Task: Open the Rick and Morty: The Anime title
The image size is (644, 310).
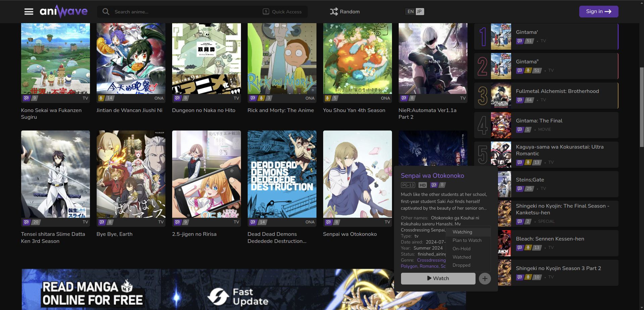Action: pos(281,110)
